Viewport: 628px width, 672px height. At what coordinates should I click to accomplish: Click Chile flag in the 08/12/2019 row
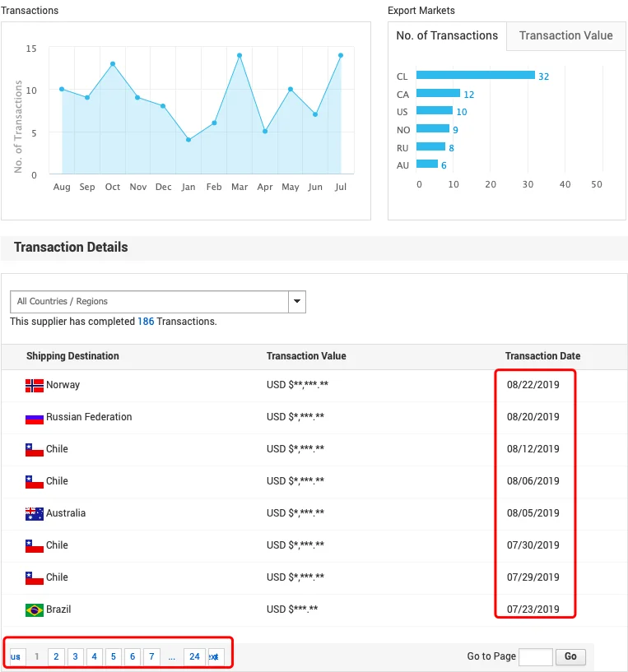pos(34,449)
